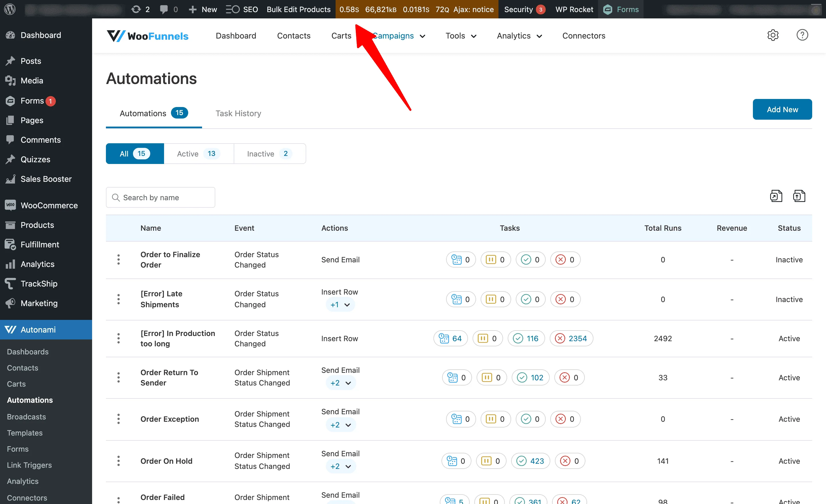
Task: Open Order Exception automation
Action: tap(170, 419)
